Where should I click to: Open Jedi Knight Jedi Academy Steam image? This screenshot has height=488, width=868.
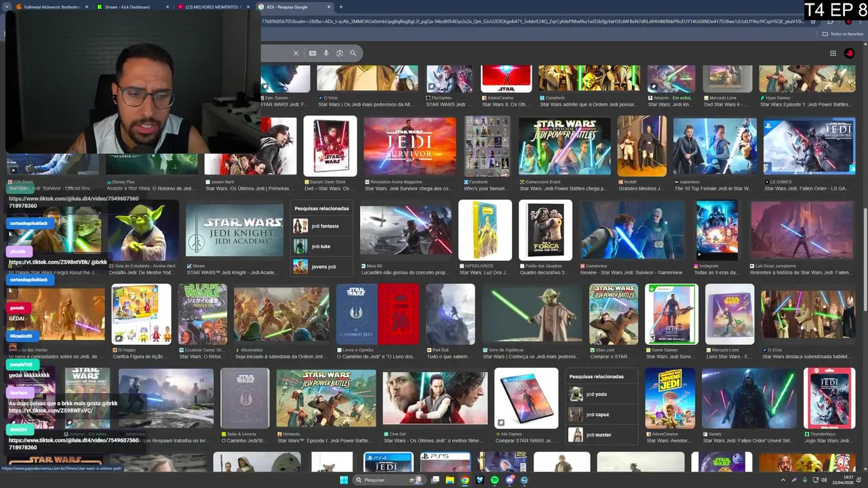coord(235,230)
